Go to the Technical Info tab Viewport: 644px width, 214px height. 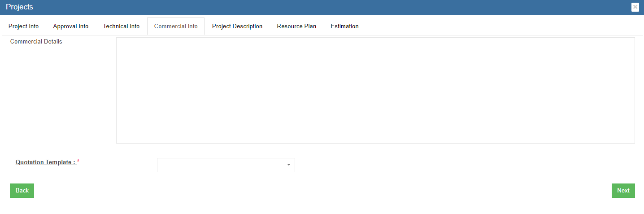point(121,26)
